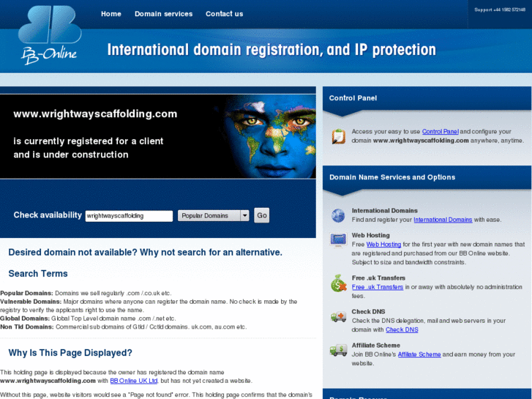Follow the Web Hosting link
Screen dimensions: 532x399
coord(383,245)
